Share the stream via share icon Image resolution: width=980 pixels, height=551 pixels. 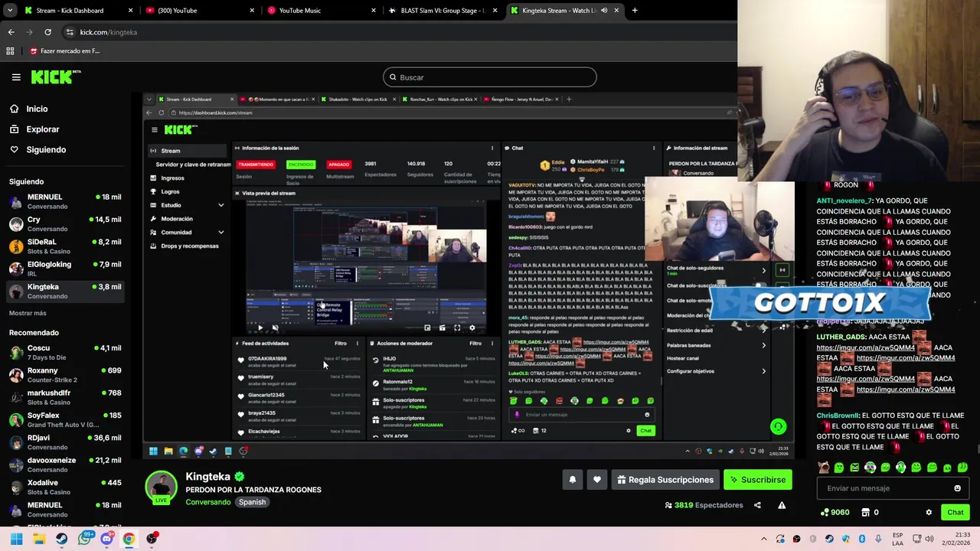click(757, 505)
